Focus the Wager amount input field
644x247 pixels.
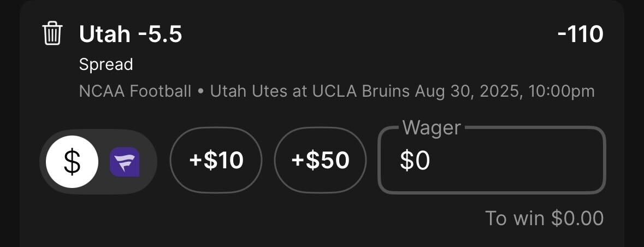[x=492, y=160]
